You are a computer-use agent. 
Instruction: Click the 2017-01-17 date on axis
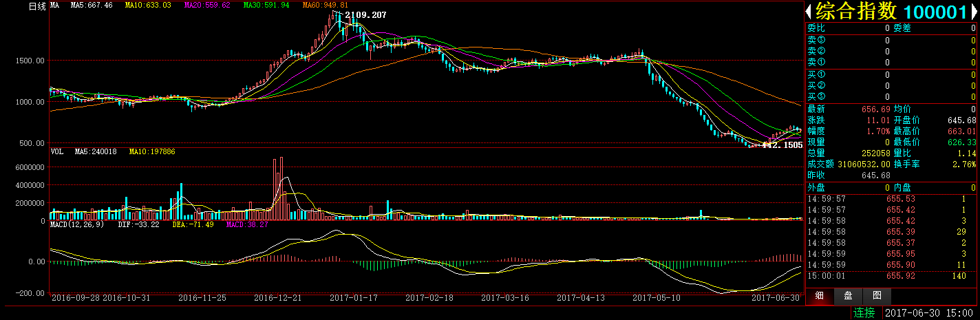pos(354,298)
